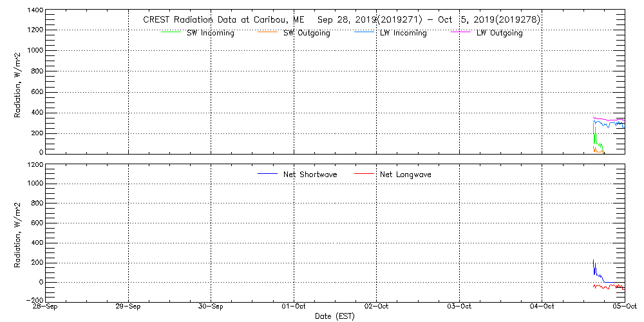Click the '1400' tick label on top chart
The height and width of the screenshot is (322, 644).
click(x=35, y=9)
